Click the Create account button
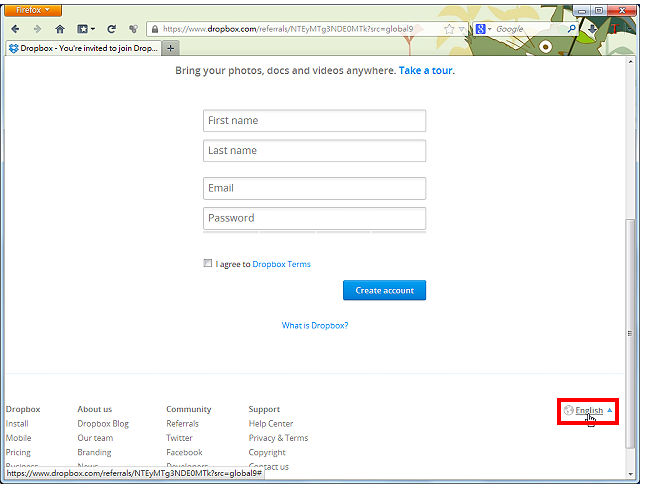The width and height of the screenshot is (647, 486). [385, 290]
